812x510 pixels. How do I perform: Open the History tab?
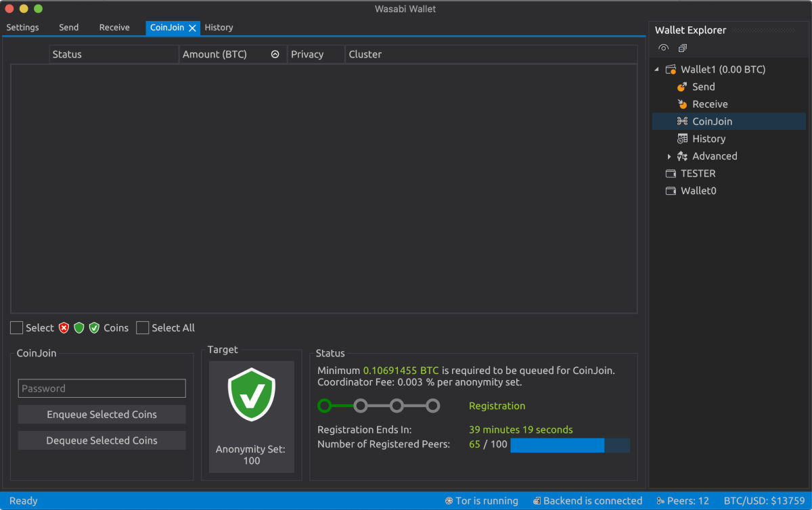219,28
